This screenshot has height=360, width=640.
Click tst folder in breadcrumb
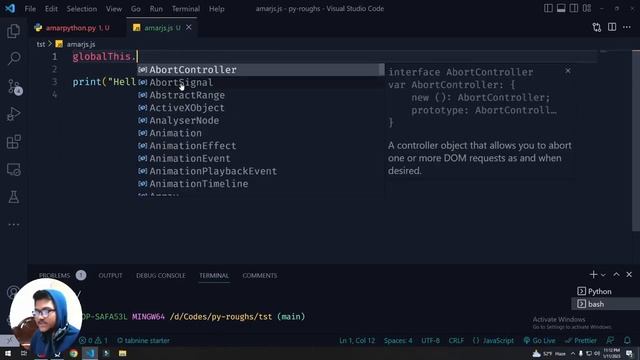pyautogui.click(x=41, y=44)
